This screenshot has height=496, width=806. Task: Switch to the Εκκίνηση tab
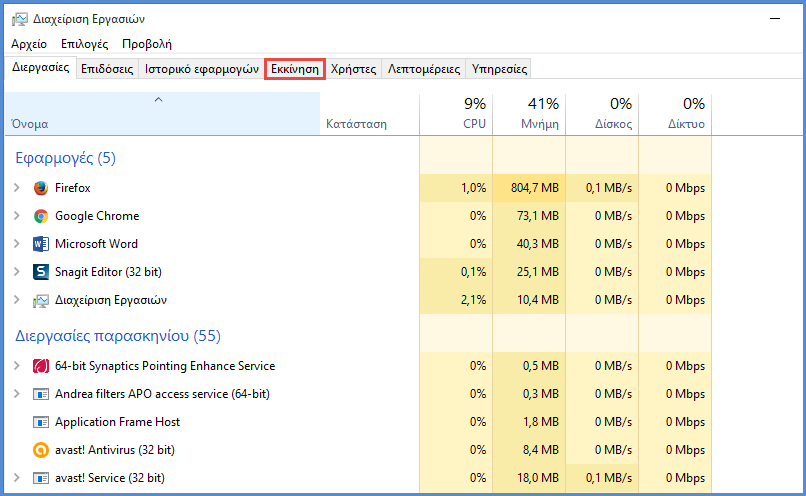click(x=295, y=69)
